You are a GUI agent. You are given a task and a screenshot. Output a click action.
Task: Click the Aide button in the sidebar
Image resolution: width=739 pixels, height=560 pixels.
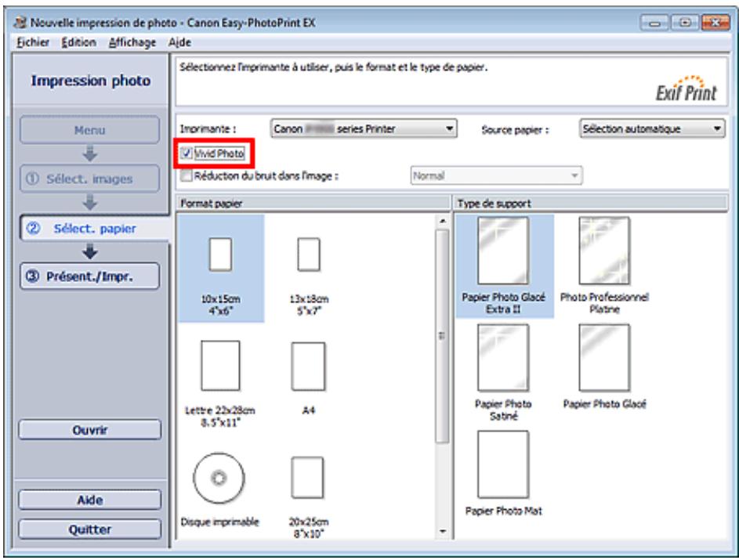(89, 500)
